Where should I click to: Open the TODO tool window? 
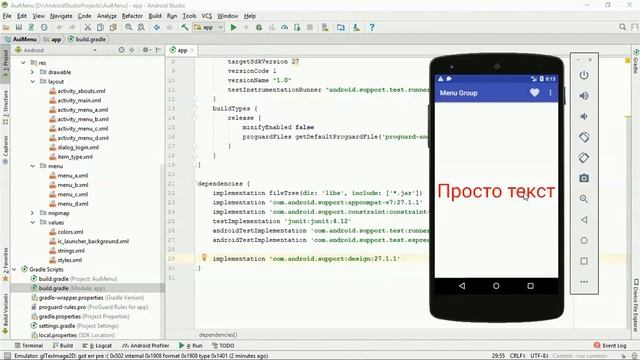[223, 345]
